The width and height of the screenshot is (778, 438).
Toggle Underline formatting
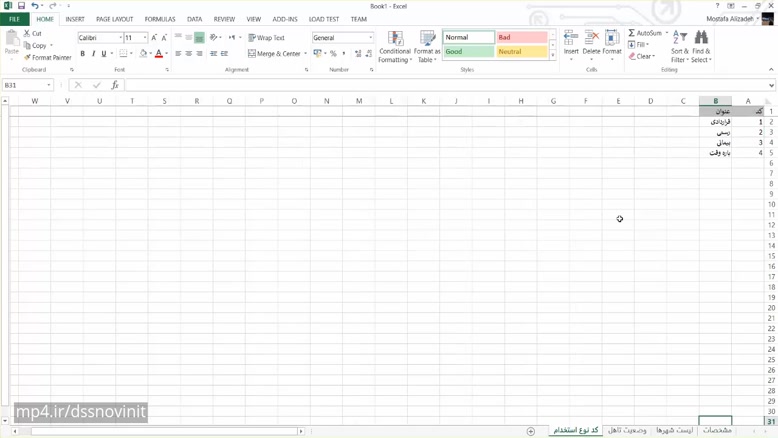(103, 54)
